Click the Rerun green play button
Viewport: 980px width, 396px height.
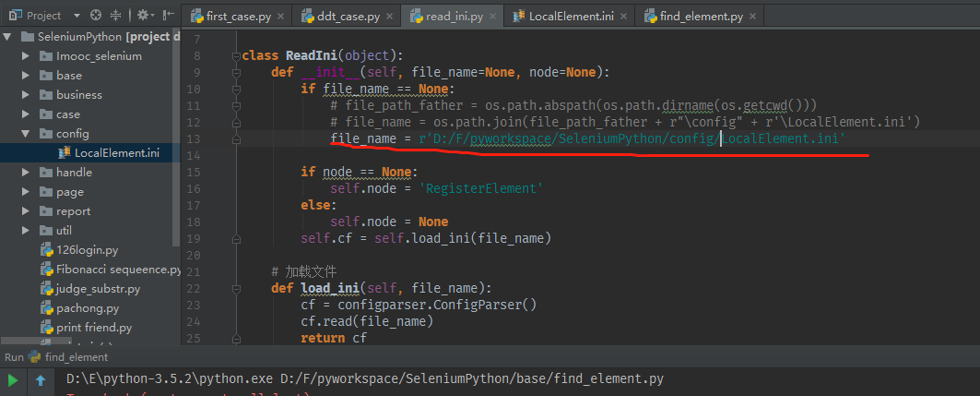[13, 380]
